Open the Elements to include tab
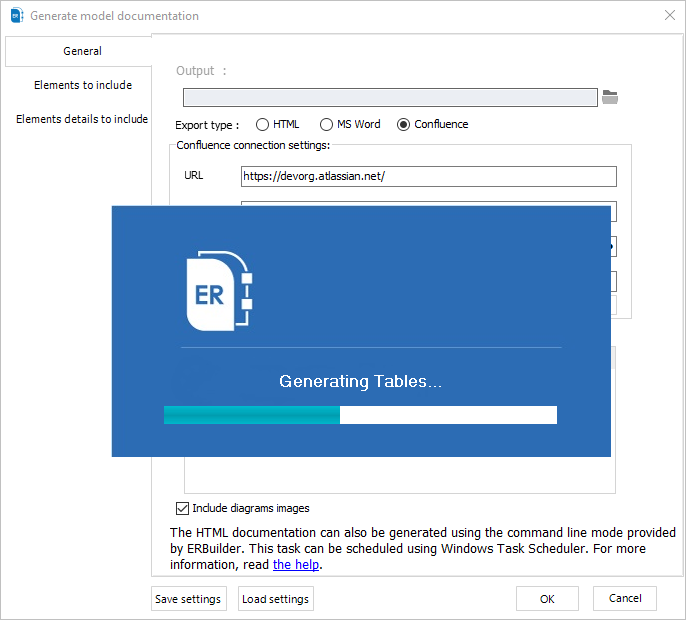Screen dimensions: 686x620 [83, 85]
